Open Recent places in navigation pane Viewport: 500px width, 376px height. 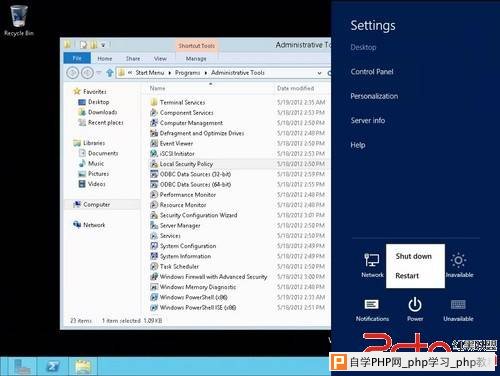pyautogui.click(x=105, y=122)
